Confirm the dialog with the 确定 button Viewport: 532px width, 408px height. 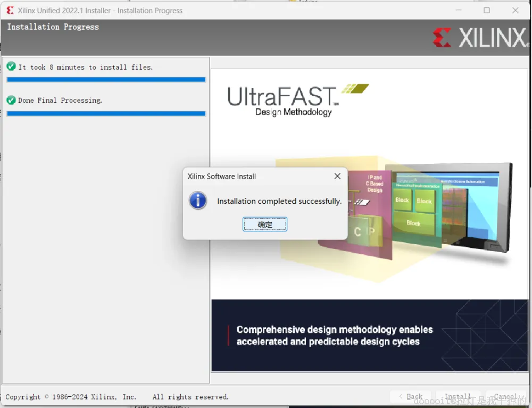264,224
